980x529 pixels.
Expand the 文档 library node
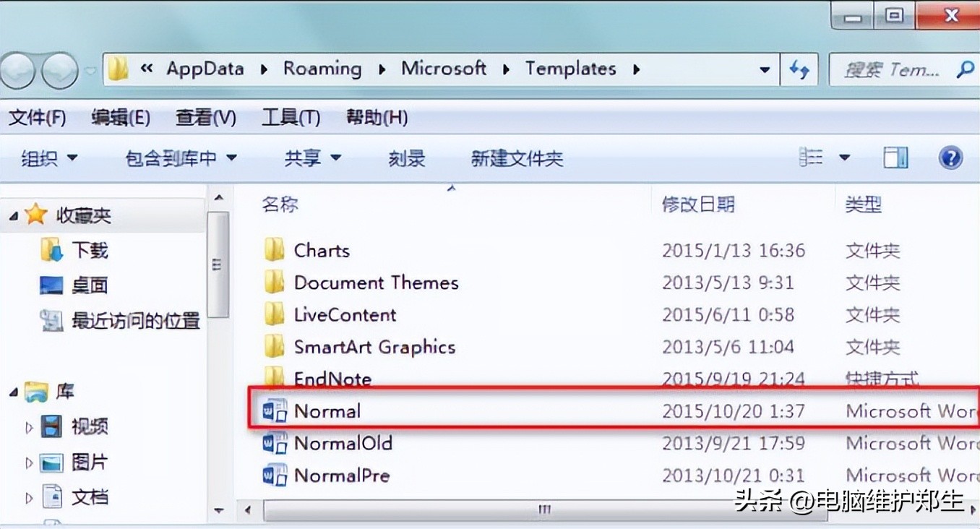click(29, 498)
